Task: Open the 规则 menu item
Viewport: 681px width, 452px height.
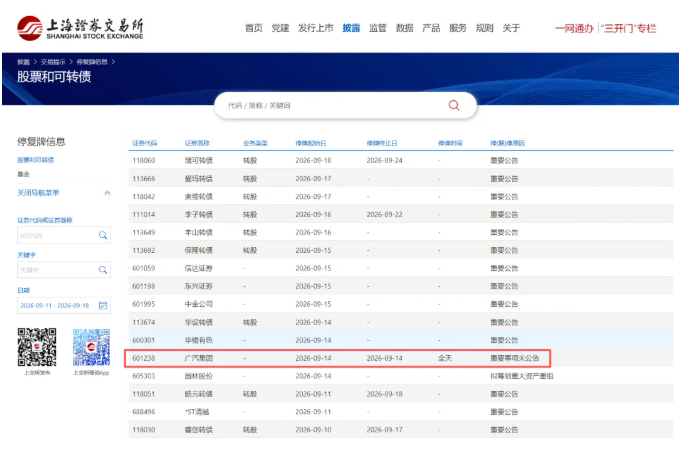Action: [485, 28]
